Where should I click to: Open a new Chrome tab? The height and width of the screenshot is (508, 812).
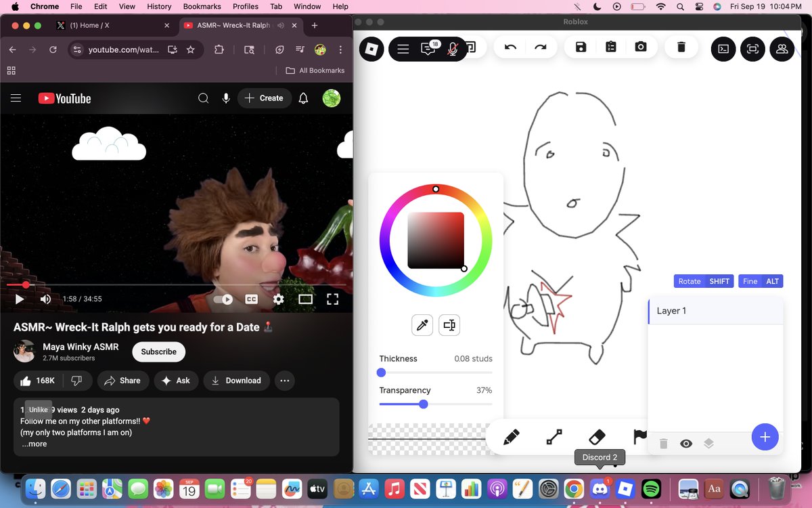[315, 25]
